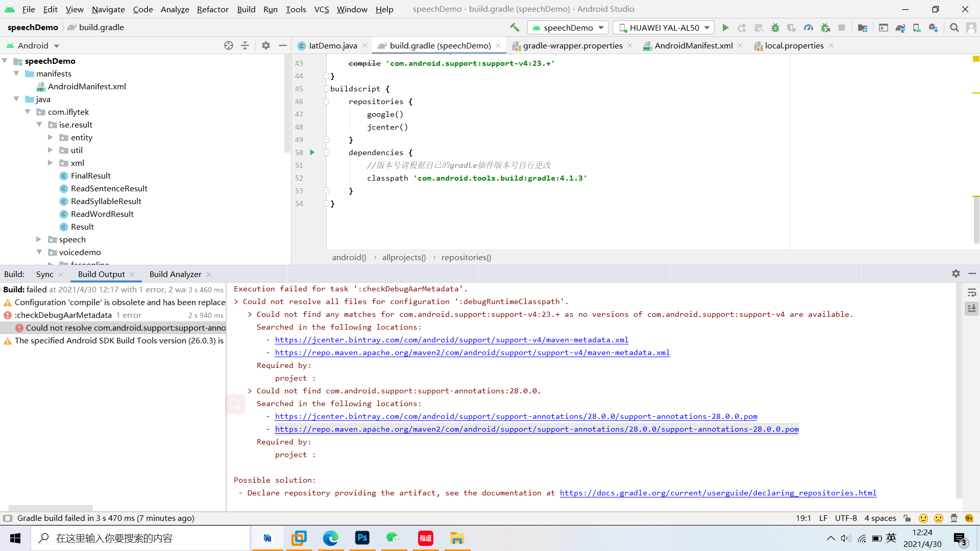Open Android project view dropdown
980x551 pixels.
tap(33, 46)
